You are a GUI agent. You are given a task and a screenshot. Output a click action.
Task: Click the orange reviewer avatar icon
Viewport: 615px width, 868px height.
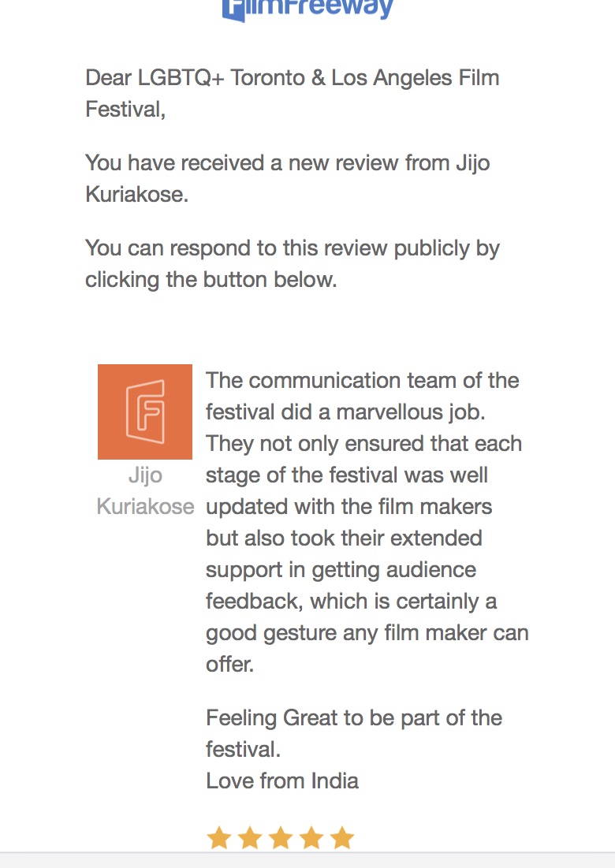coord(145,412)
